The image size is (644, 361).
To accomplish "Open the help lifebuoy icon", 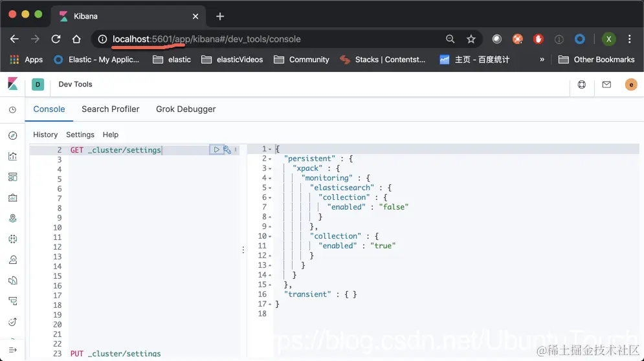I will pyautogui.click(x=582, y=85).
